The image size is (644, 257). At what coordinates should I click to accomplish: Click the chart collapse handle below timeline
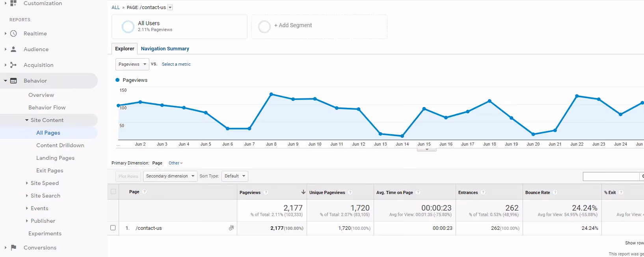pyautogui.click(x=427, y=150)
